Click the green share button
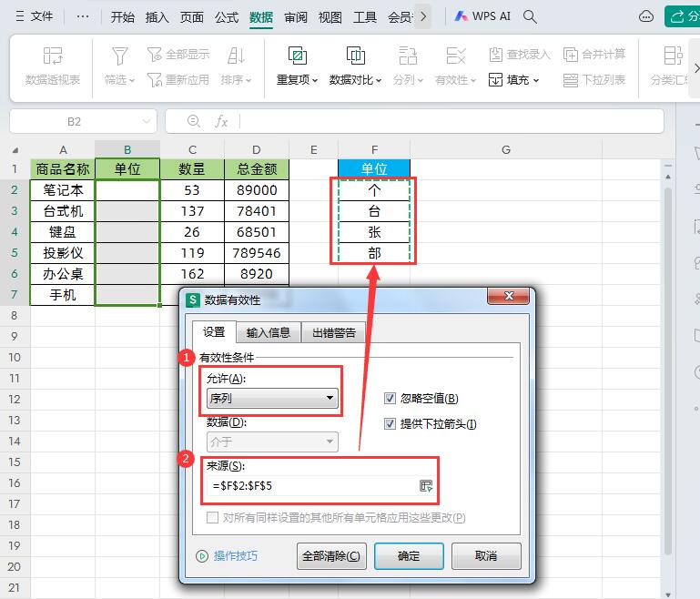This screenshot has width=700, height=599. (x=683, y=16)
